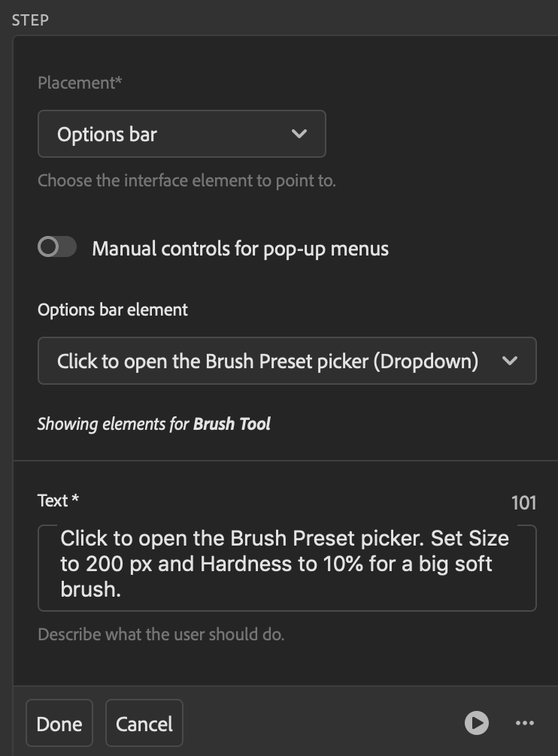This screenshot has height=756, width=558.
Task: Click the "Manual controls for pop-up menus" label
Action: (x=240, y=249)
